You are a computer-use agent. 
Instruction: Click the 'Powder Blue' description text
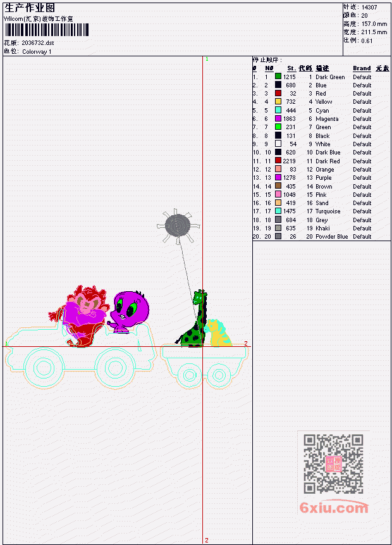click(331, 236)
